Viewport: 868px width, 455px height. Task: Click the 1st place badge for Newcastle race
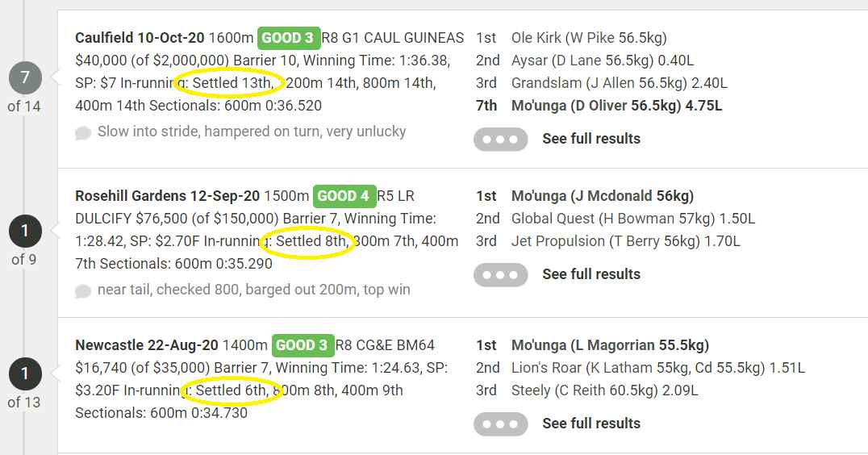pyautogui.click(x=25, y=374)
